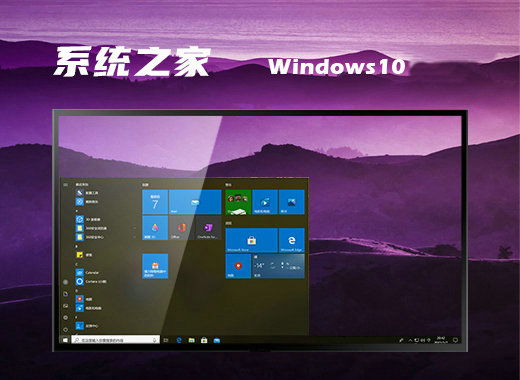This screenshot has width=520, height=380.
Task: Open File Explorer from the taskbar
Action: [x=192, y=340]
